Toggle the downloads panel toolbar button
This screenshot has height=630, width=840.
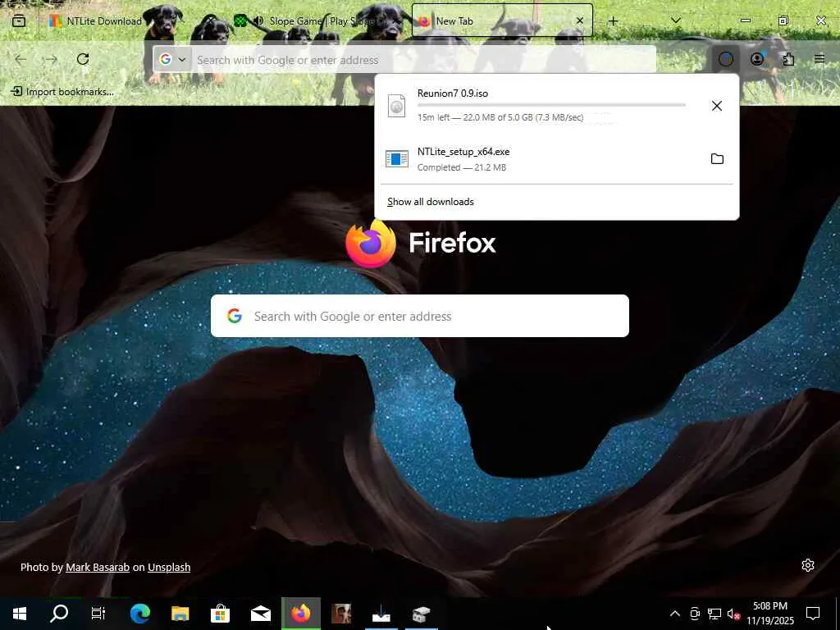[x=725, y=59]
